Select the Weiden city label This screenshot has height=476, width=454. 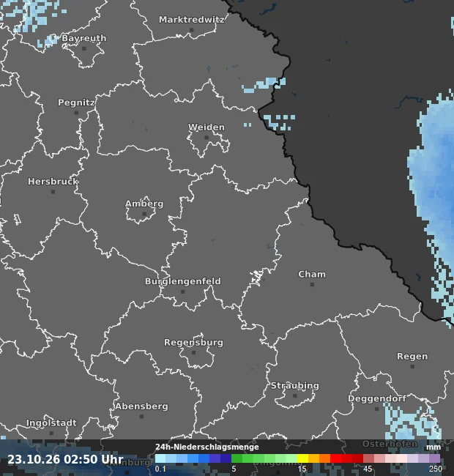pyautogui.click(x=206, y=127)
